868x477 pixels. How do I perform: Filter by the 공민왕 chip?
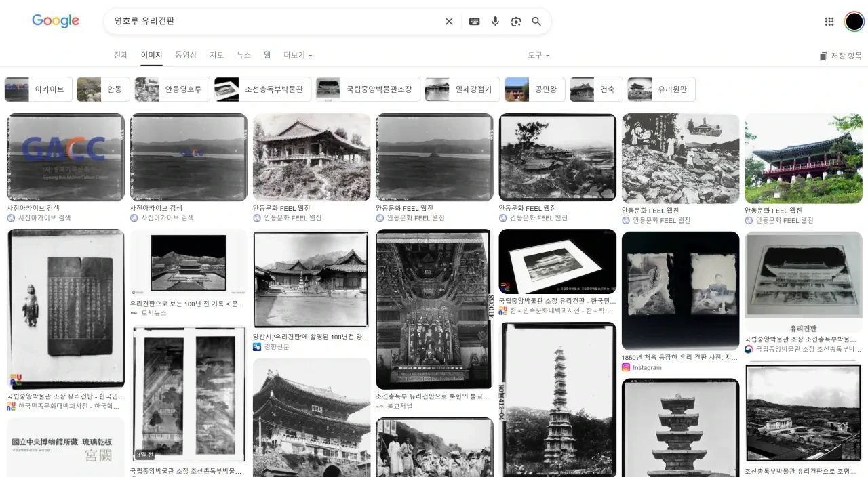[x=535, y=89]
